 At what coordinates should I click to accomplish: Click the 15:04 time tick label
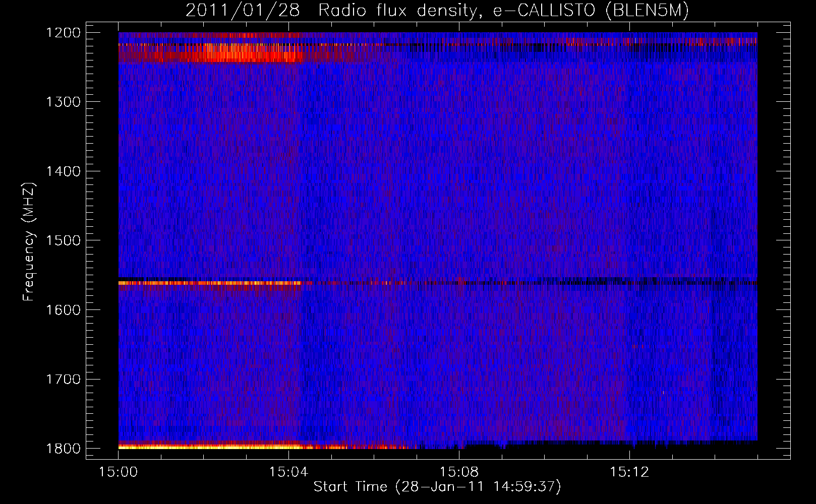point(288,472)
